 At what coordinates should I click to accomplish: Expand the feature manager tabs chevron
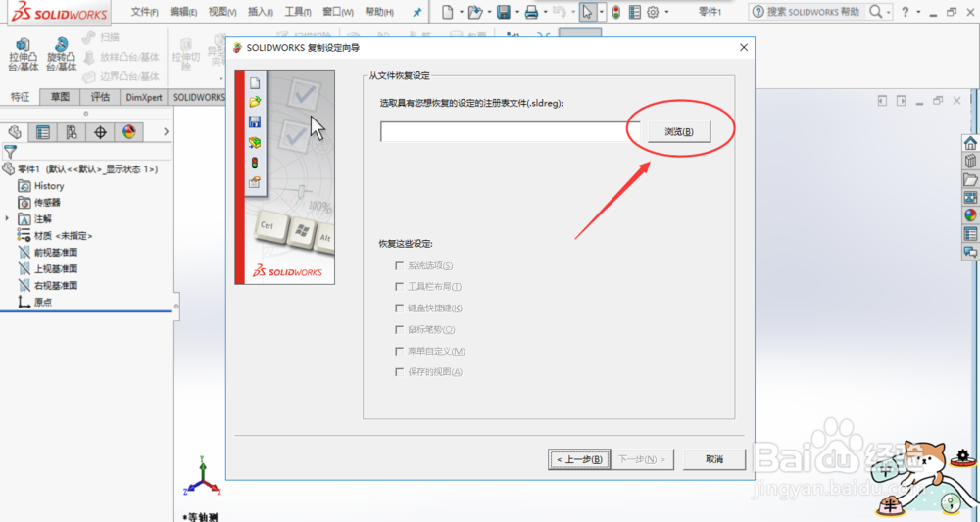pos(166,132)
